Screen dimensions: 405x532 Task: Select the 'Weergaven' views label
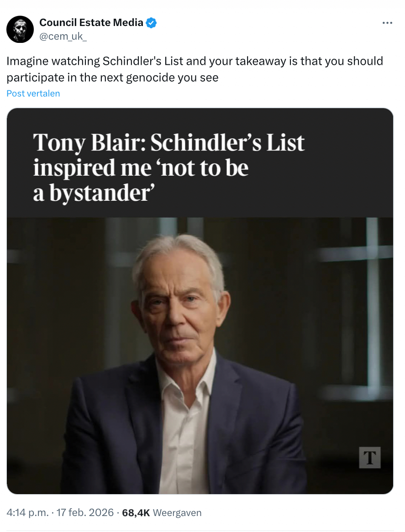[x=177, y=512]
